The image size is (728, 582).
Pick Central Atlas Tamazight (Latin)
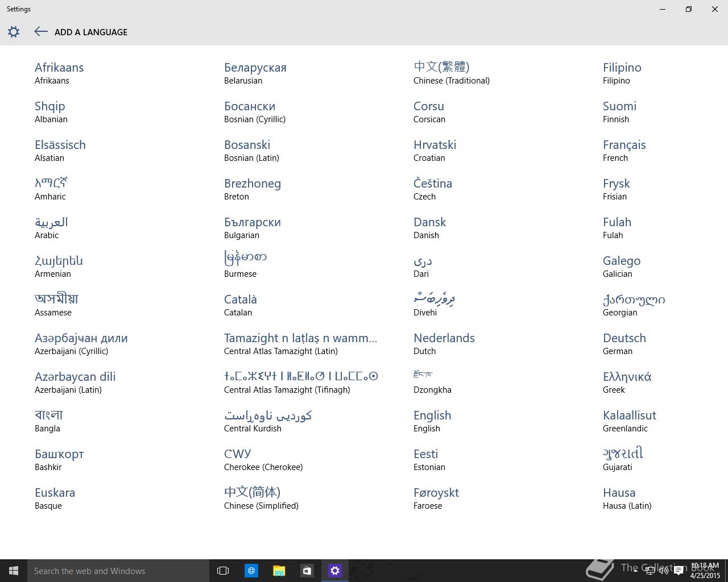301,344
